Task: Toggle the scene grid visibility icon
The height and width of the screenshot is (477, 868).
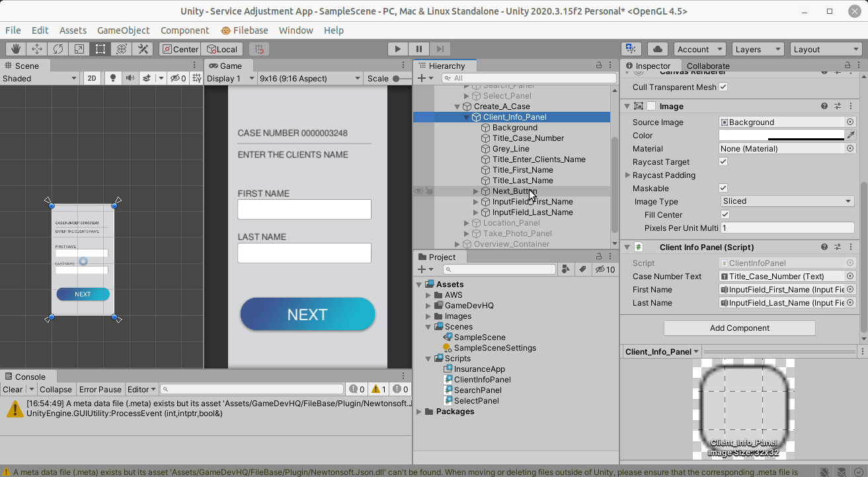Action: [197, 78]
